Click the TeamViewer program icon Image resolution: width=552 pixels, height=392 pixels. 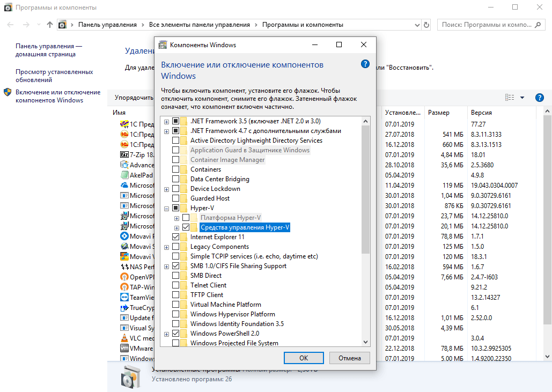tap(124, 298)
